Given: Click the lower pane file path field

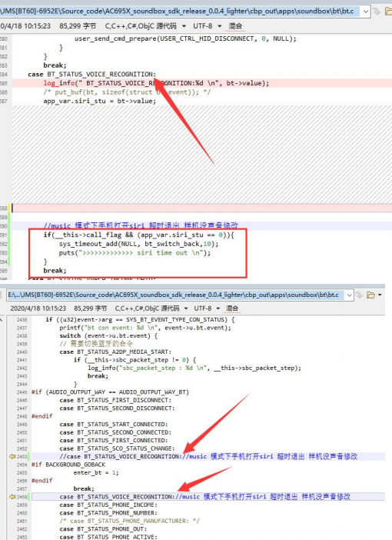Looking at the screenshot, I should (x=176, y=295).
